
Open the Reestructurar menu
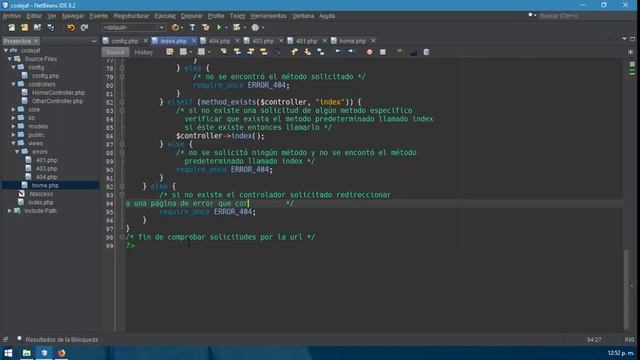coord(131,16)
